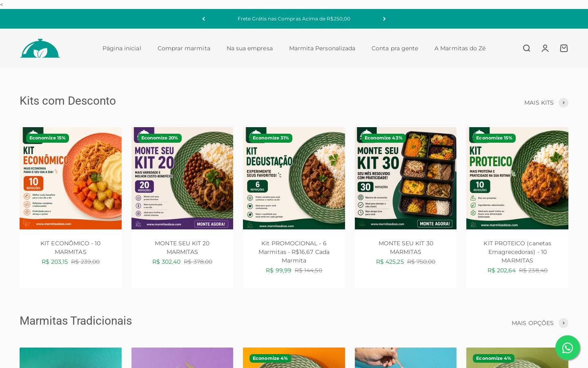Viewport: 588px width, 368px height.
Task: Open A Marmitas do Zé menu
Action: tap(460, 48)
